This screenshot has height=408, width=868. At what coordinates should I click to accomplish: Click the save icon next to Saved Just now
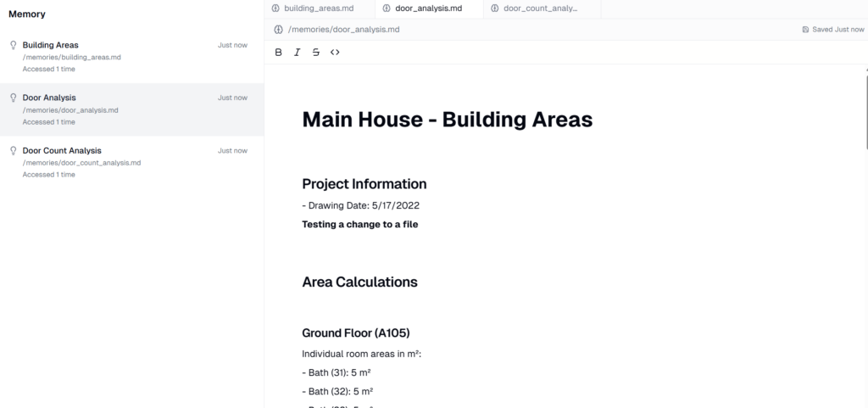click(805, 30)
